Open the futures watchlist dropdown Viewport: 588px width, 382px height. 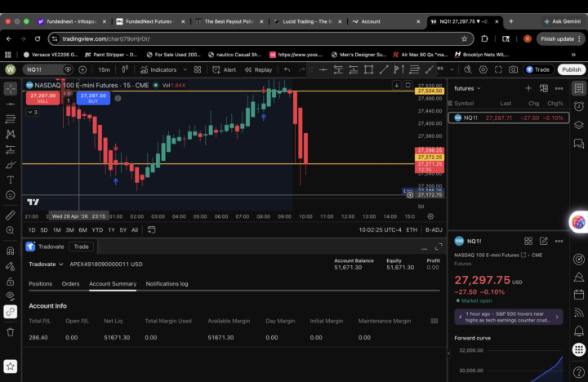(x=467, y=88)
